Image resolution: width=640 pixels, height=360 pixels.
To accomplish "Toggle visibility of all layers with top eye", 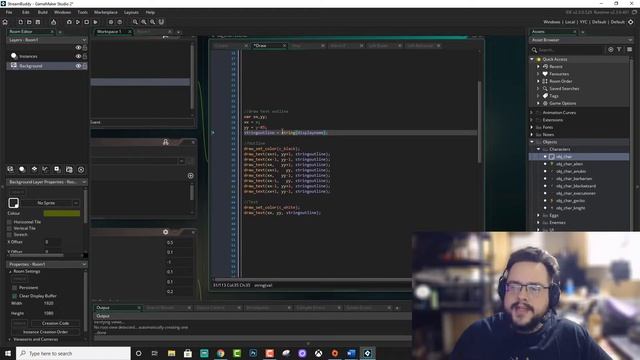I will click(78, 48).
